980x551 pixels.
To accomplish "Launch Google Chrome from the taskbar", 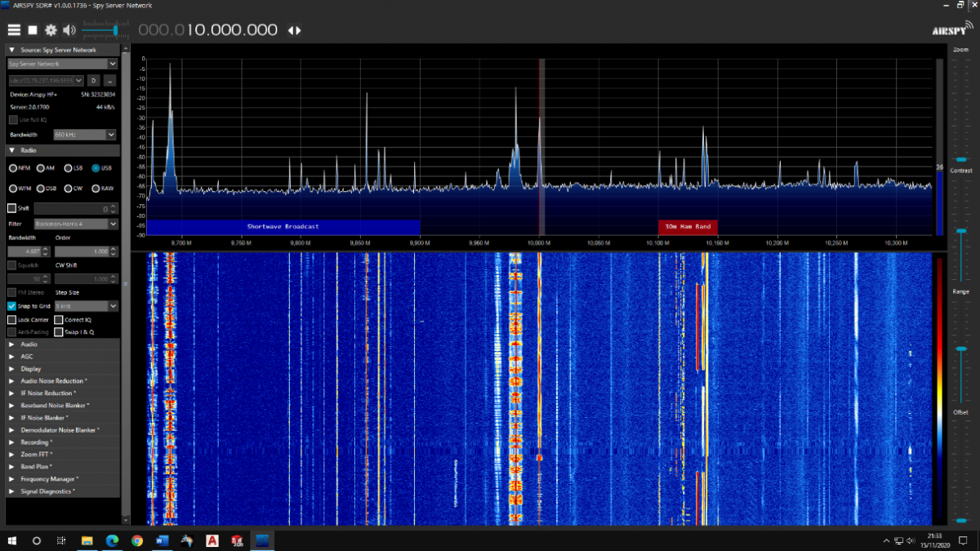I will tap(136, 540).
